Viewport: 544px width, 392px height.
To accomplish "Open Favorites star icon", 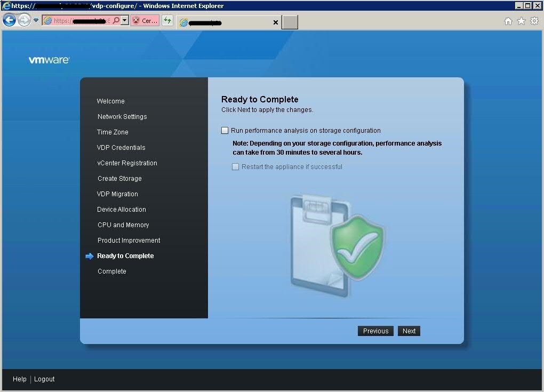I will [521, 21].
